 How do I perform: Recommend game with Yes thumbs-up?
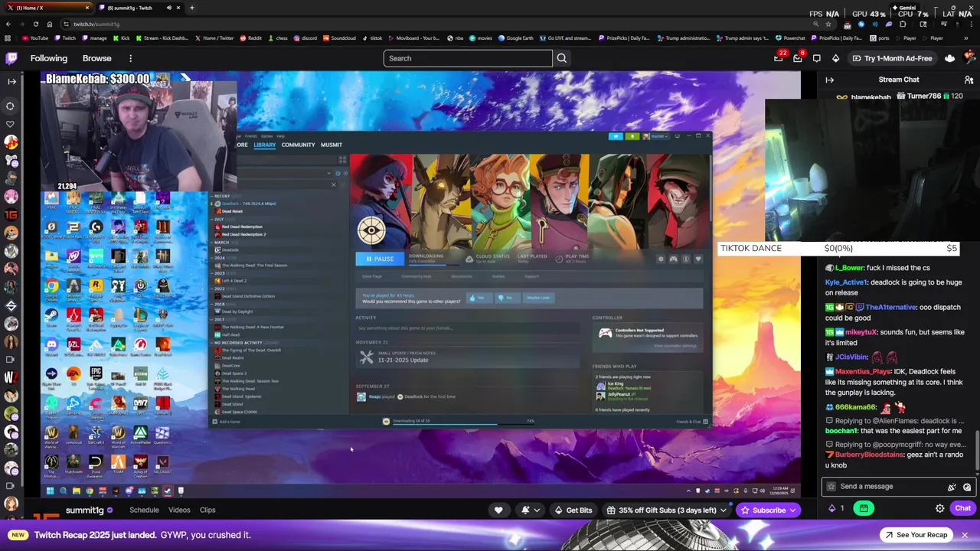(480, 298)
